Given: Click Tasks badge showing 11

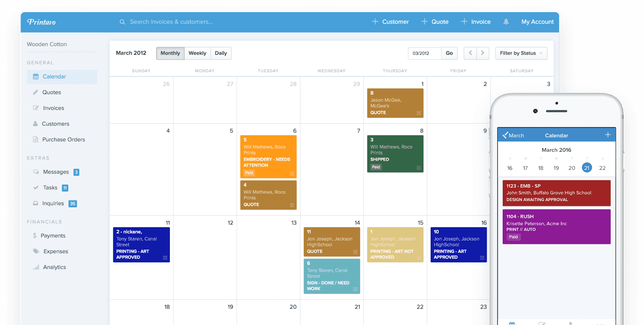Looking at the screenshot, I should pos(65,188).
